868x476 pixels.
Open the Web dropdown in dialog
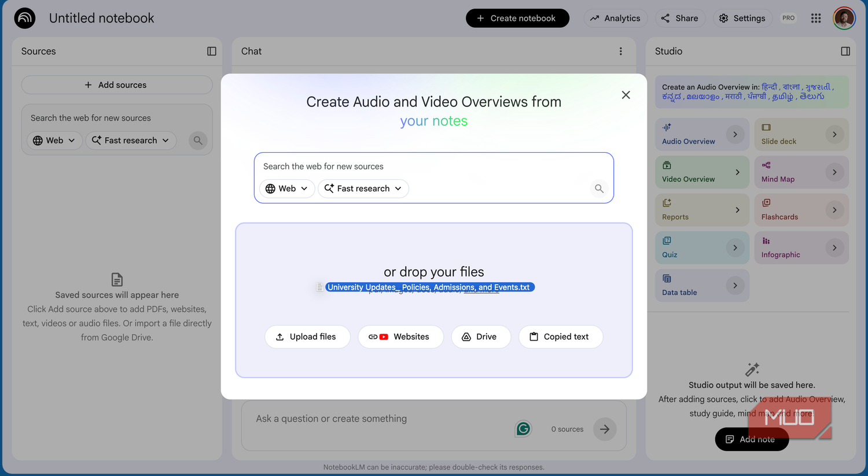(x=287, y=189)
